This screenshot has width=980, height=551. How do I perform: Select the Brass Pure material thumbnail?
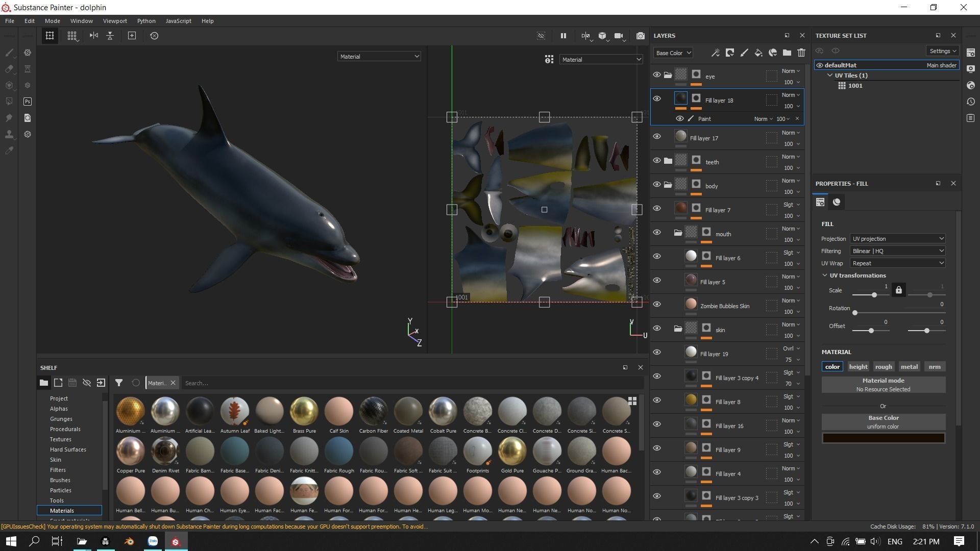point(304,411)
